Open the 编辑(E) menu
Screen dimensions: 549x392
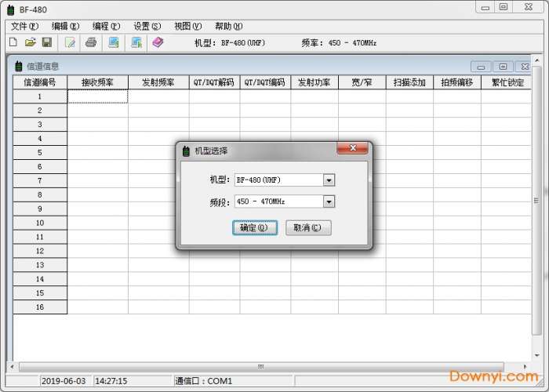[65, 26]
